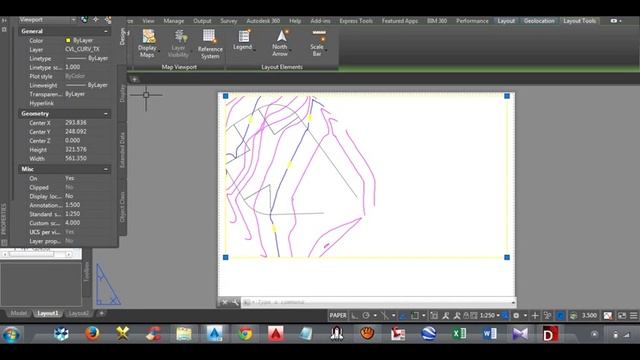The width and height of the screenshot is (640, 360).
Task: Open the View ribbon tab
Action: coord(148,21)
